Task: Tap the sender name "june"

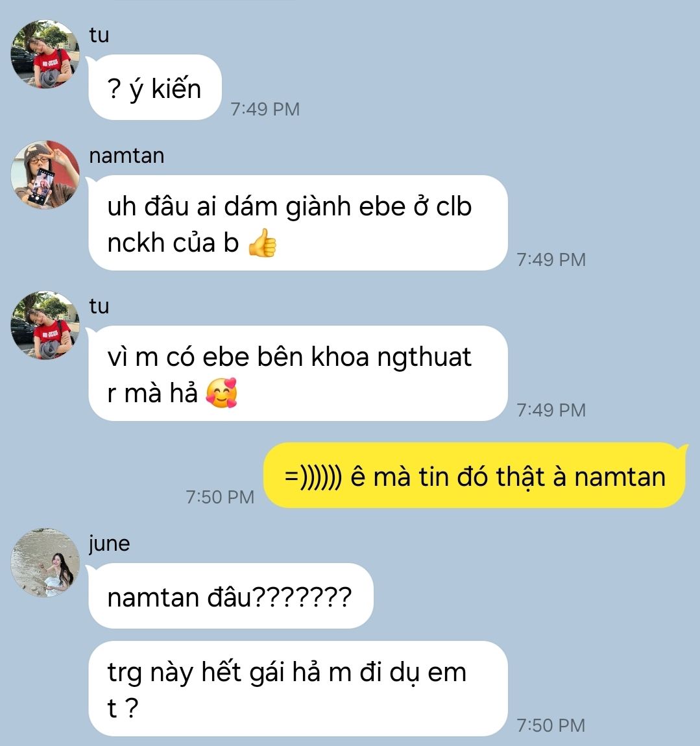Action: [109, 544]
